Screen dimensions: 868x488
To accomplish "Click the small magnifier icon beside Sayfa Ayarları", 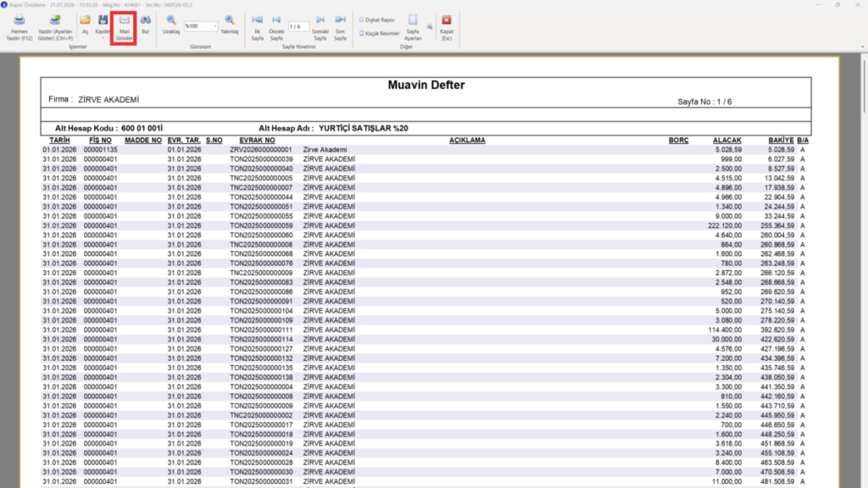I will (430, 26).
